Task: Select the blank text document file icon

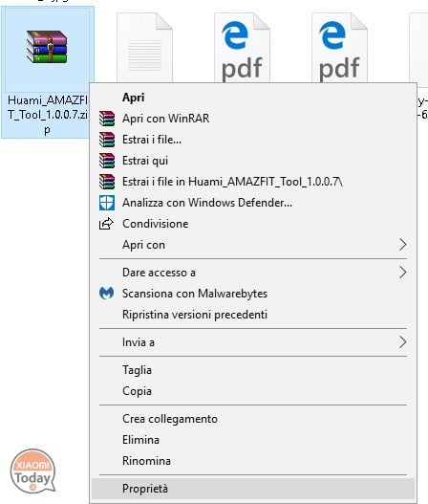Action: pyautogui.click(x=144, y=47)
